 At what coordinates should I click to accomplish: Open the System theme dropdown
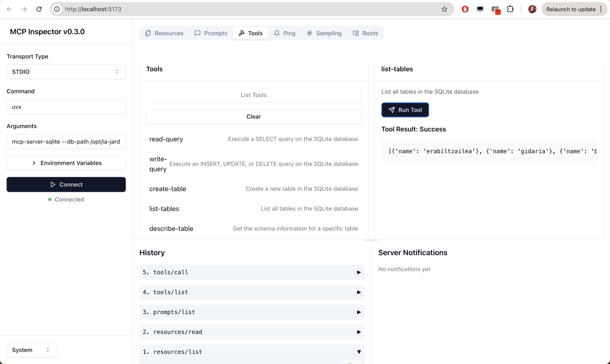[31, 350]
